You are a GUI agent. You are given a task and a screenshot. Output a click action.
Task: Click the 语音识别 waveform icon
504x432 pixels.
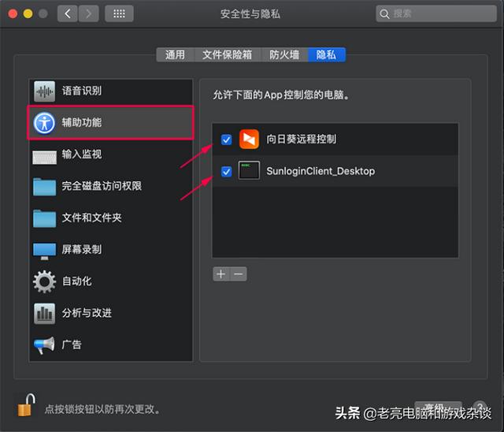(44, 91)
